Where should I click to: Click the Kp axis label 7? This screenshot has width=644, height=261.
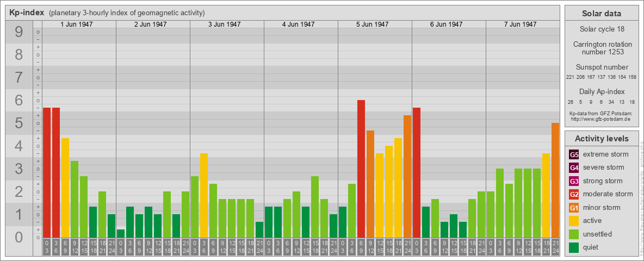tap(18, 78)
